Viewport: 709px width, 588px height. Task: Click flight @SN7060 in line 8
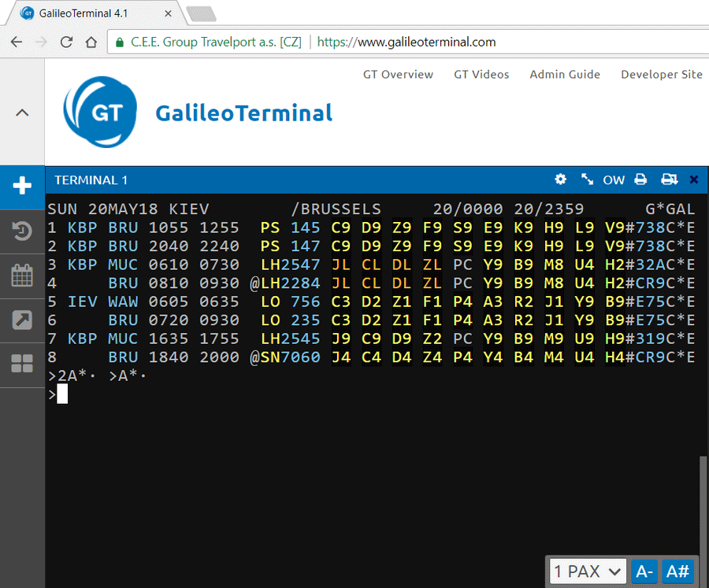point(285,357)
